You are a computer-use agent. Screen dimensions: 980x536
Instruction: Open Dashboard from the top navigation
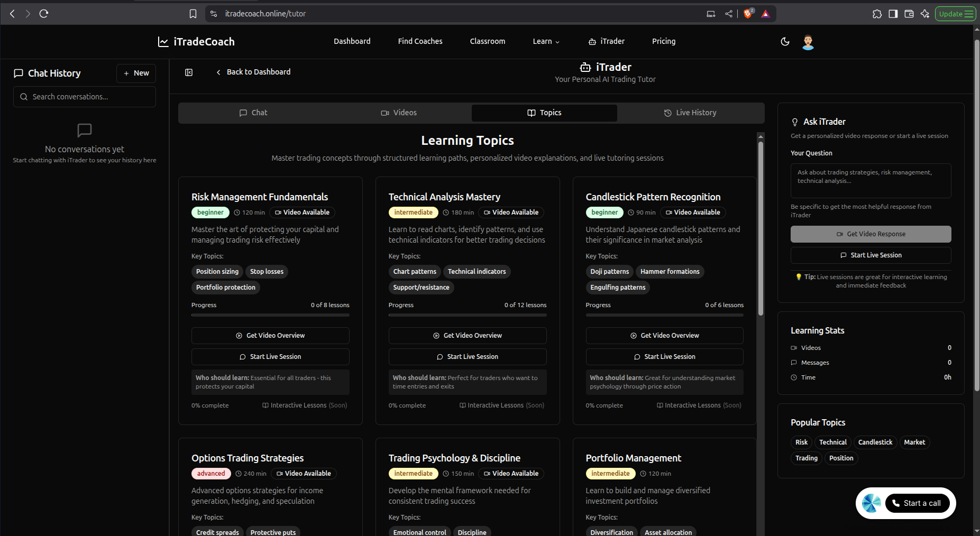(352, 41)
